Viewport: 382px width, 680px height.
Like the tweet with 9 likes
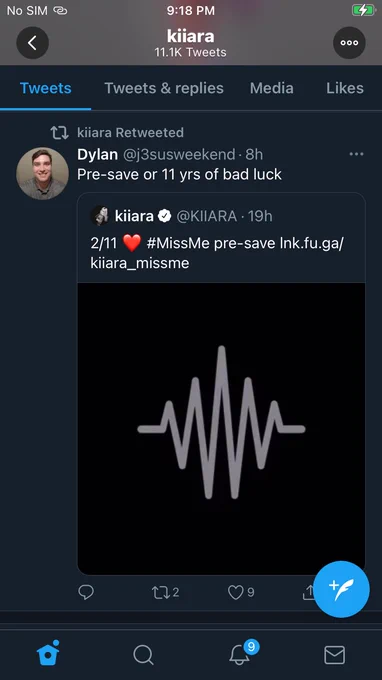[241, 592]
